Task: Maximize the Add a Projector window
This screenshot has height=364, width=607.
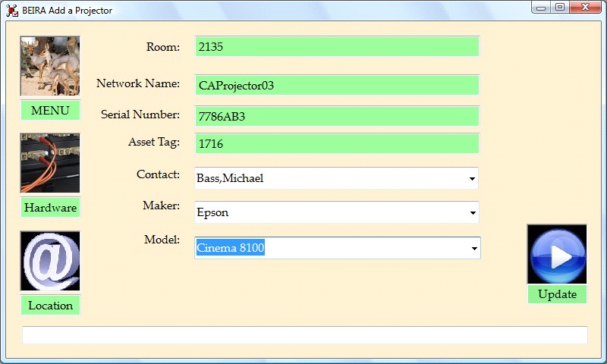Action: (560, 8)
